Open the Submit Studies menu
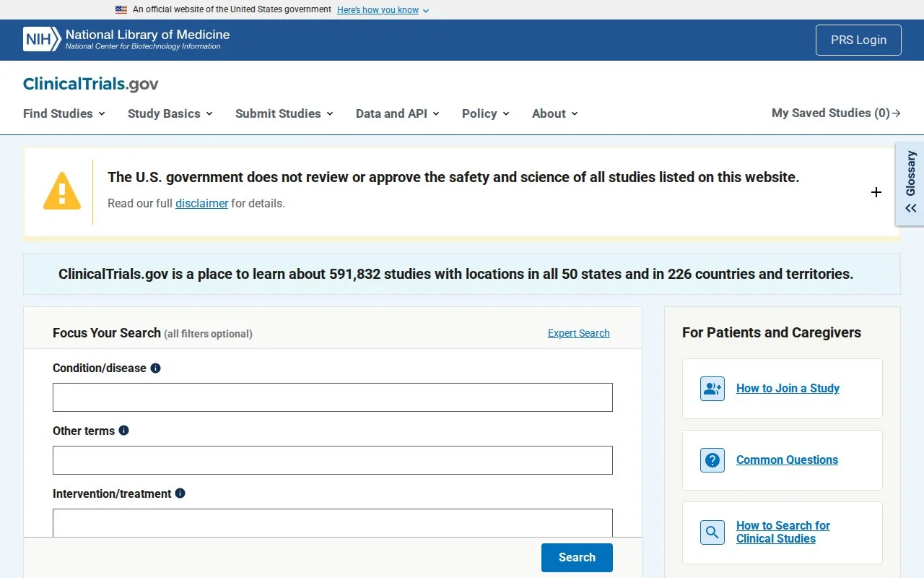924x578 pixels. click(284, 113)
